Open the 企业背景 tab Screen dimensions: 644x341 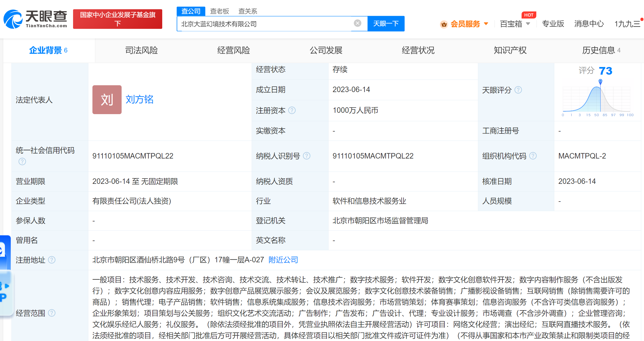pyautogui.click(x=49, y=50)
